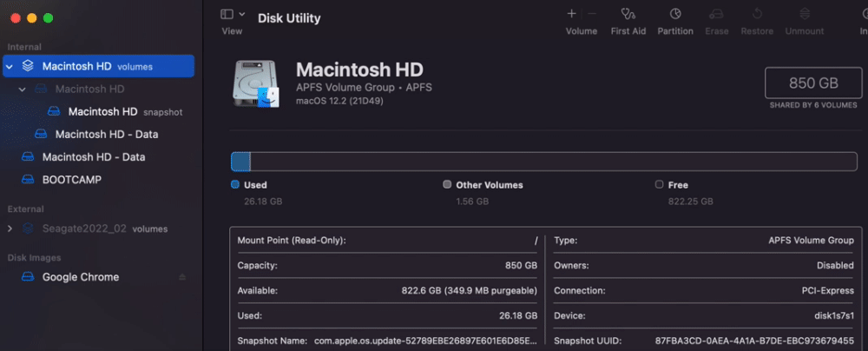Click the Mount Point (Read-Only) label
This screenshot has width=868, height=351.
point(292,241)
